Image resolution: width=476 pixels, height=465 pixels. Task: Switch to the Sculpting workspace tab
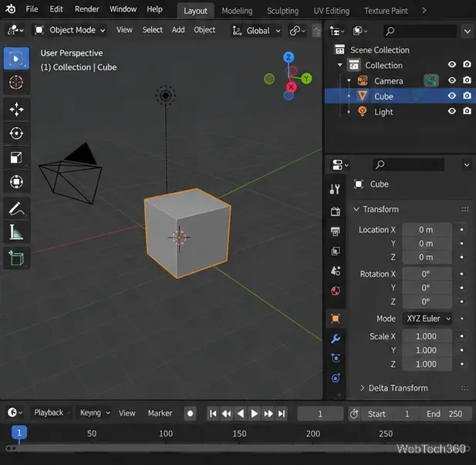coord(282,11)
